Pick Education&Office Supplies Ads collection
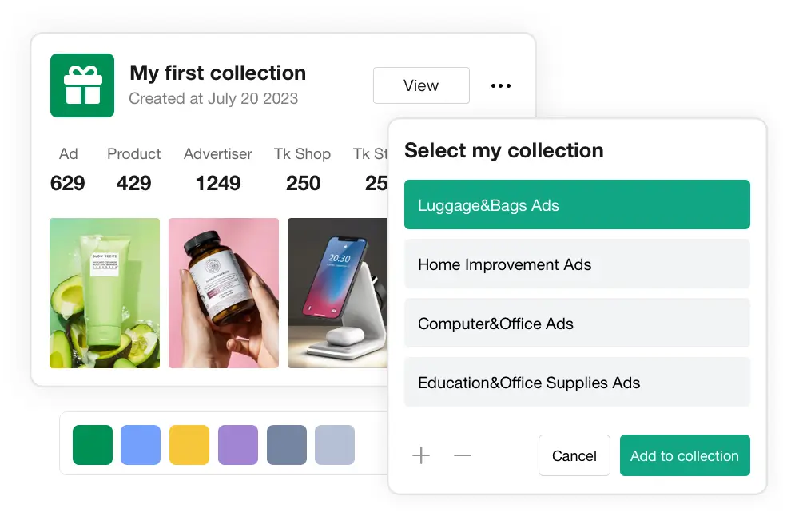The height and width of the screenshot is (532, 799). (x=577, y=383)
